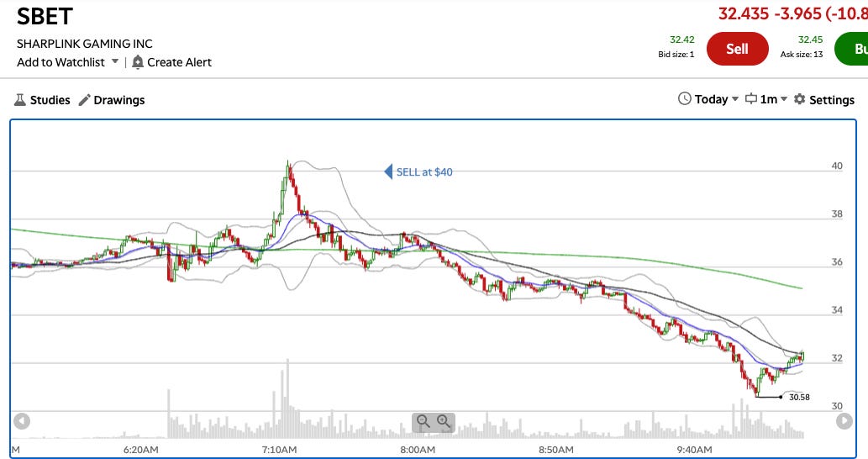Viewport: 868px width, 459px height.
Task: Click the 9:40AM time axis label
Action: pyautogui.click(x=694, y=450)
